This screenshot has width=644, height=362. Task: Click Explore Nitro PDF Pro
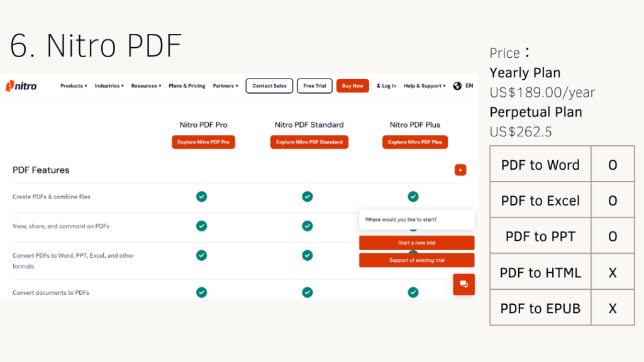203,142
